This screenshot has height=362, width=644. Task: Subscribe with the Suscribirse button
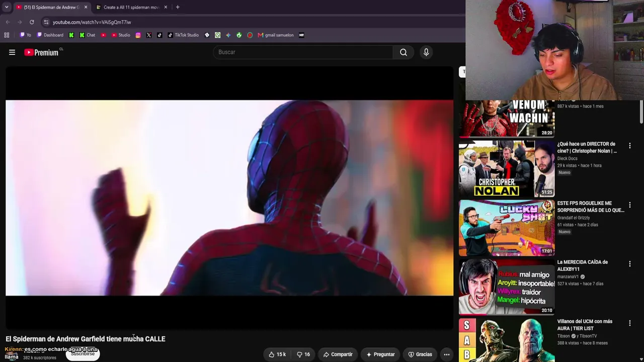point(83,354)
